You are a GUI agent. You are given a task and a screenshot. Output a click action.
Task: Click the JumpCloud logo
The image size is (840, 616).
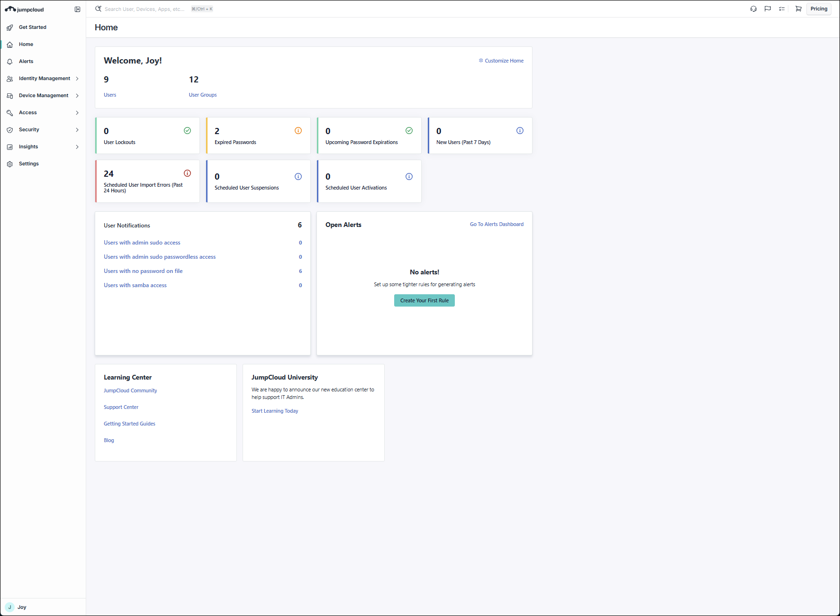coord(24,9)
